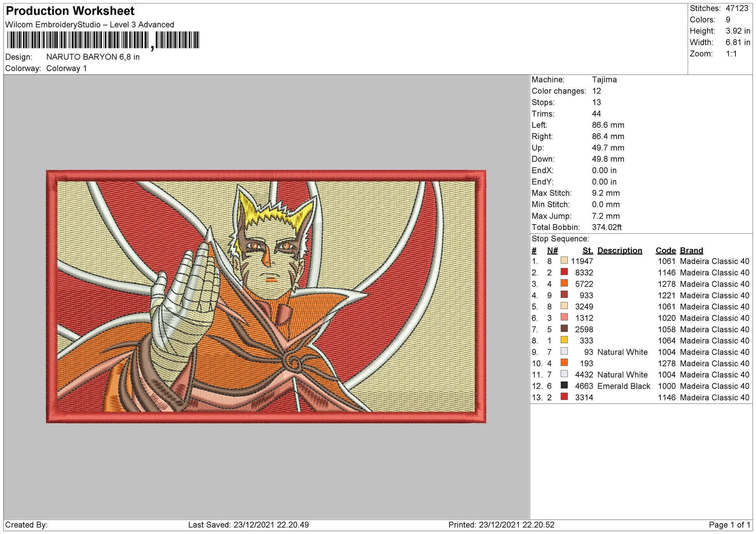Click the Production Worksheet title
756x534 pixels.
(70, 11)
